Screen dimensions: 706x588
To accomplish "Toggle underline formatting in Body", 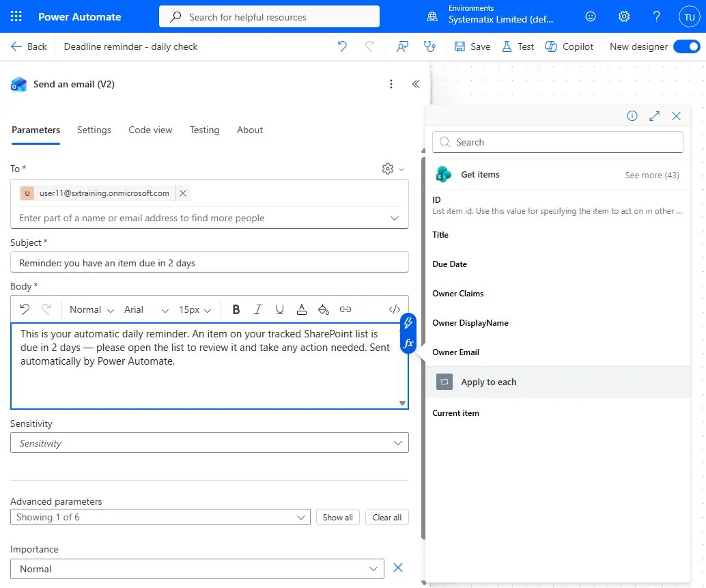I will pyautogui.click(x=280, y=309).
